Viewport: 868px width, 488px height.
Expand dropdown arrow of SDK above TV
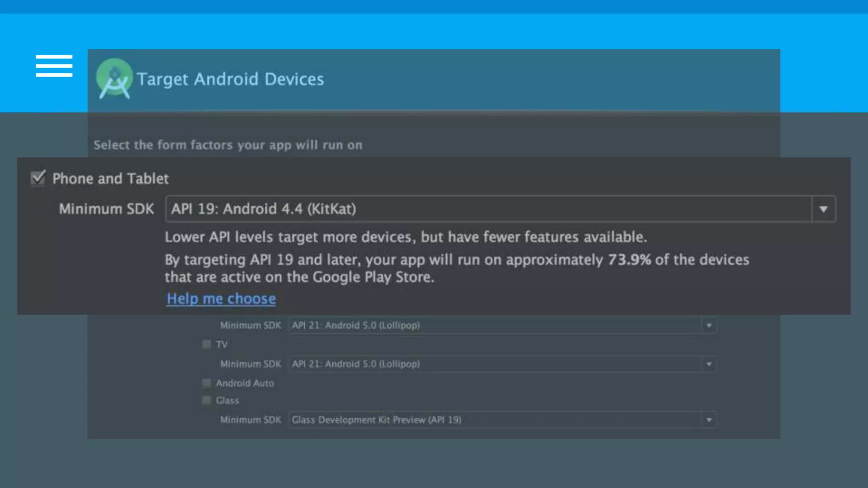point(709,325)
